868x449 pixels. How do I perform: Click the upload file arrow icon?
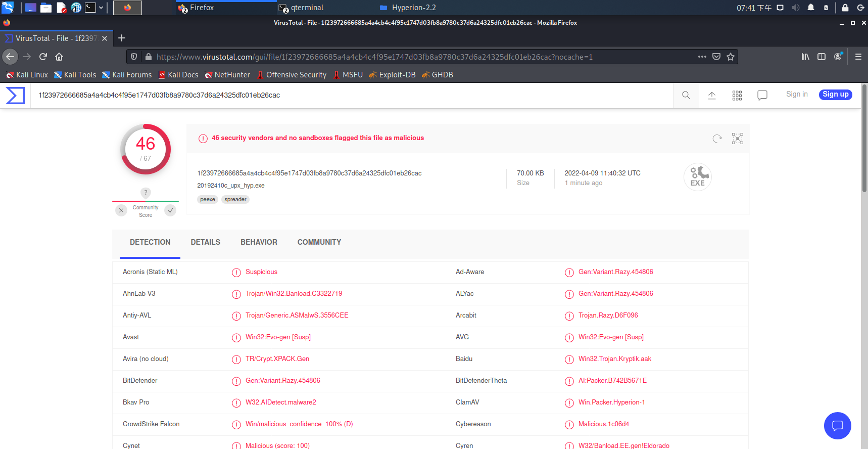pos(711,95)
